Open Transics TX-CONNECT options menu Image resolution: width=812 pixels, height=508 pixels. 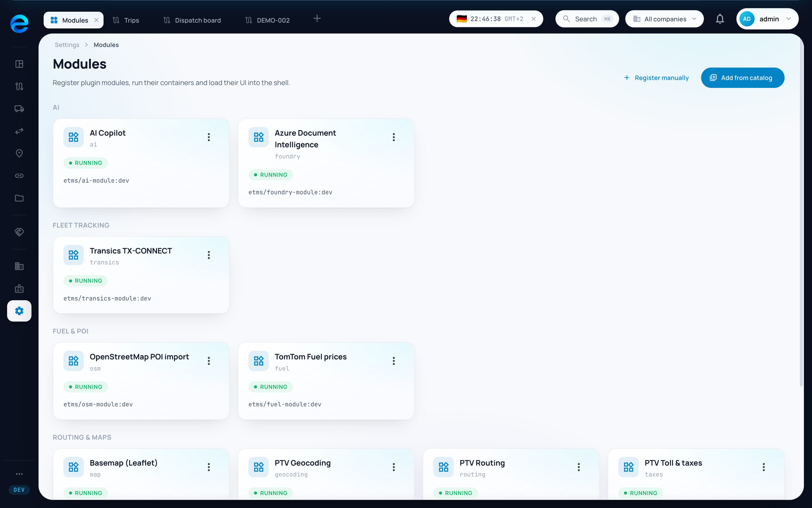pos(209,255)
